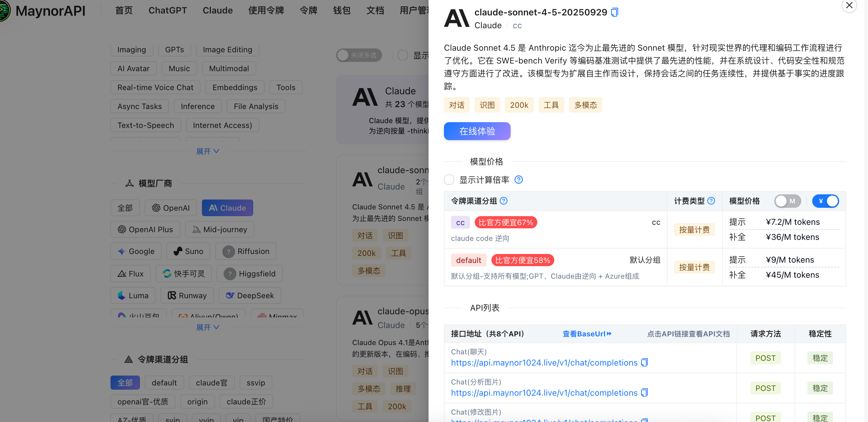Select the DeepSeek vendor filter
Screen dimensions: 868x422
[250, 295]
